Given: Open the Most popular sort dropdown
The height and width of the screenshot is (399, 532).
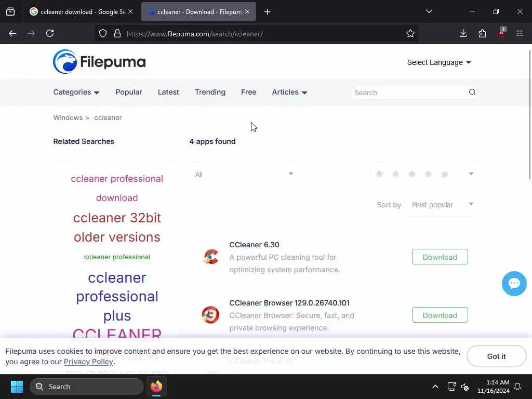Looking at the screenshot, I should [443, 205].
